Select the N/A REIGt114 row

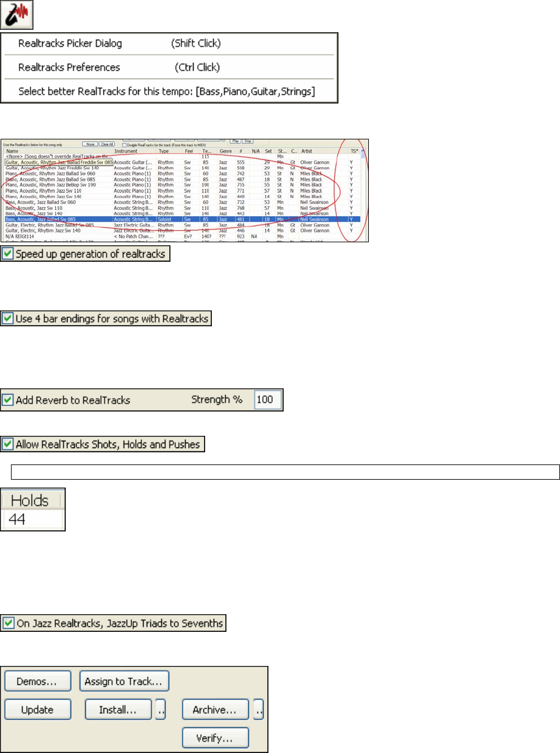click(182, 236)
